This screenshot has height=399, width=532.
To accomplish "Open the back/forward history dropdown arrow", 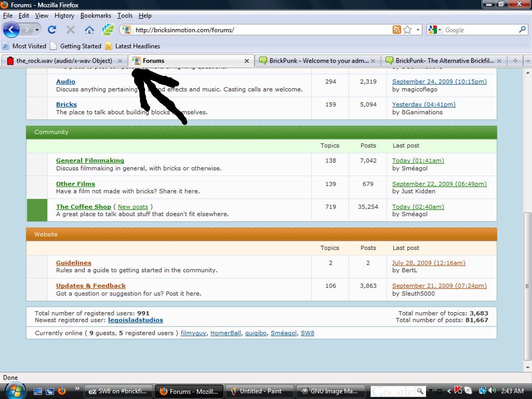I will coord(37,30).
